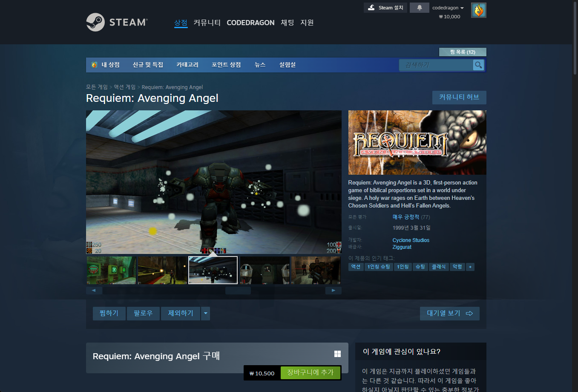The image size is (578, 392).
Task: Open the Cyclone Studios developer link
Action: pyautogui.click(x=411, y=240)
